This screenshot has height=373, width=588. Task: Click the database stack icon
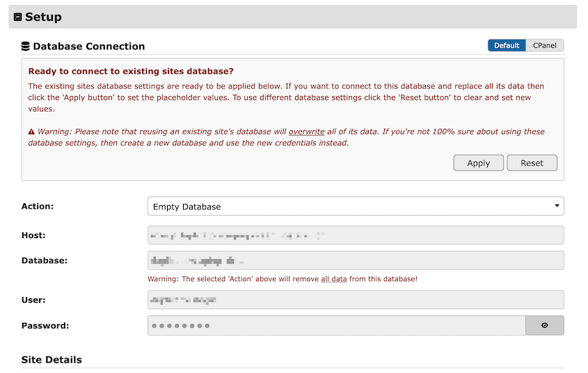[26, 46]
